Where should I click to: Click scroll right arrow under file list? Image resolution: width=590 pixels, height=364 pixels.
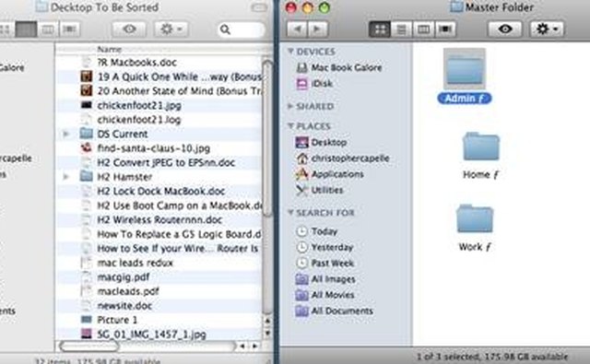coord(254,346)
